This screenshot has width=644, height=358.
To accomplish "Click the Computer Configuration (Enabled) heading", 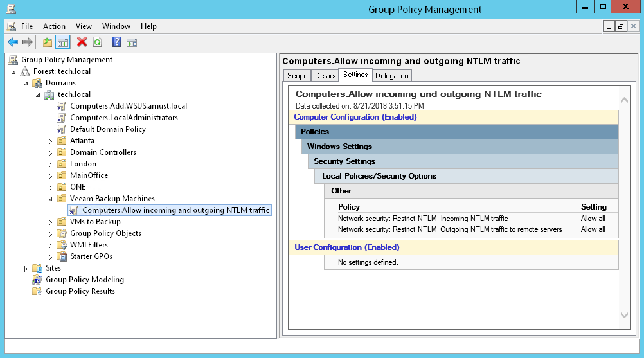I will coord(355,117).
